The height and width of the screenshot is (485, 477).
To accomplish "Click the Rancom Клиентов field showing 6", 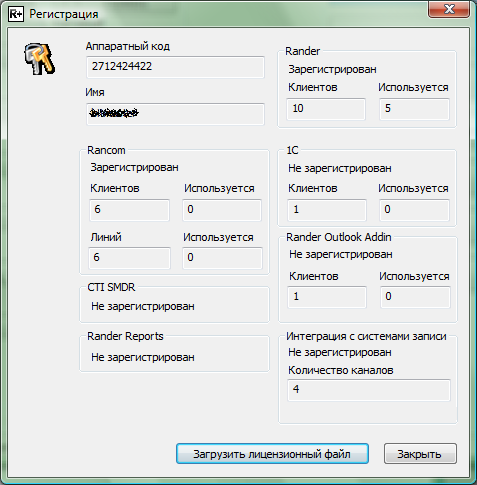I will 129,210.
